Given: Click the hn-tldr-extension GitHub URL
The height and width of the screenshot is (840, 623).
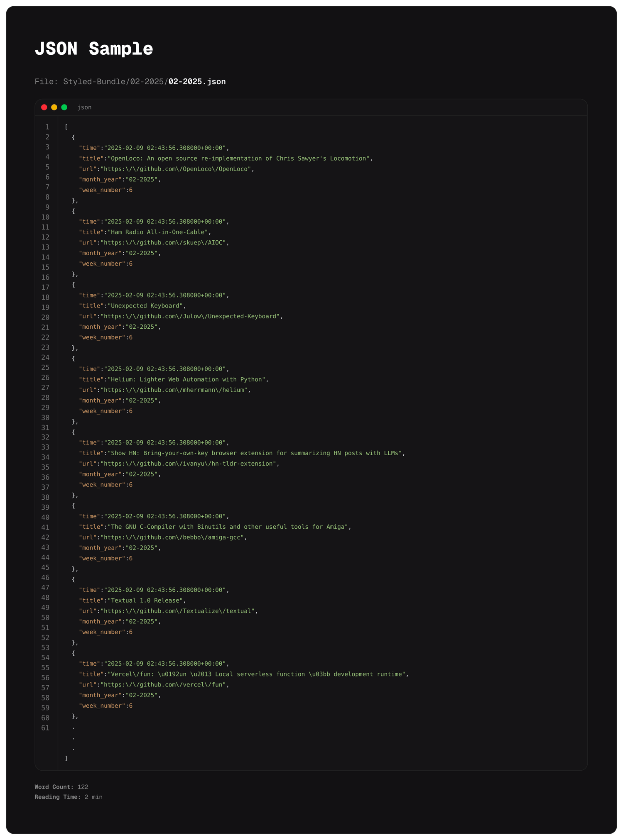Looking at the screenshot, I should tap(189, 464).
